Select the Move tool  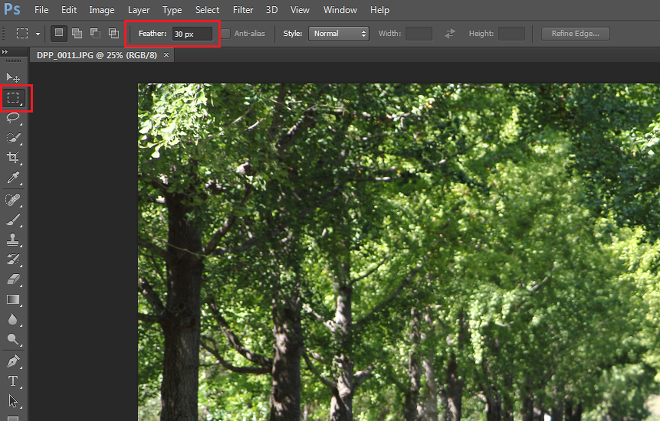click(13, 77)
